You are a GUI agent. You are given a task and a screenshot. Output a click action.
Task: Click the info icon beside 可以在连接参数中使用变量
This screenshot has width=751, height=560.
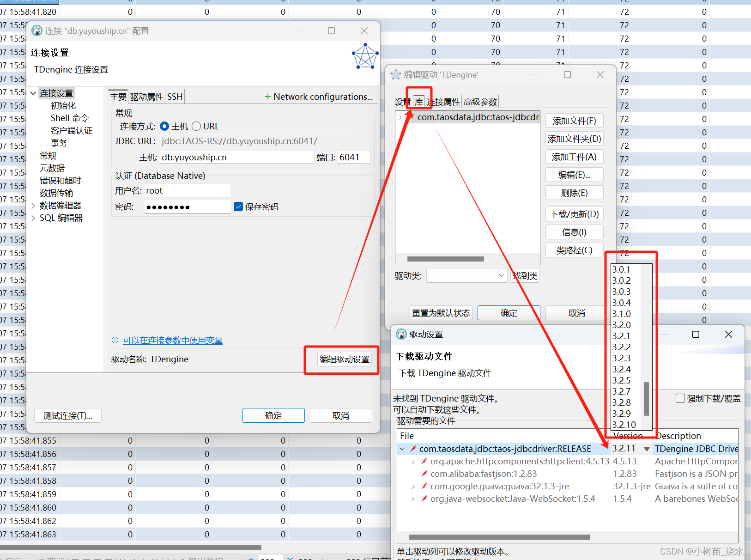115,340
